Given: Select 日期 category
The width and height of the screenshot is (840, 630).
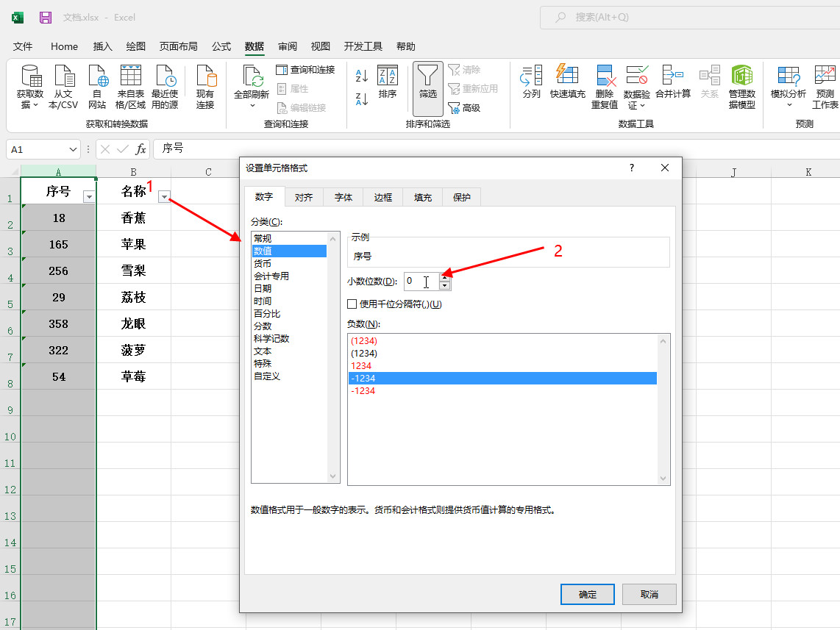Looking at the screenshot, I should (289, 288).
